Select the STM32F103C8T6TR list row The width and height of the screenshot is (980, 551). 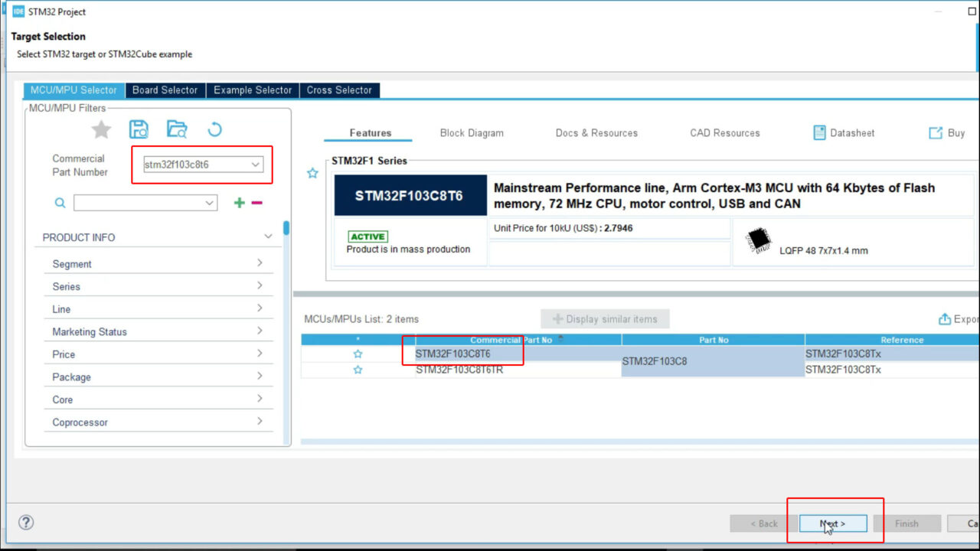[640, 370]
